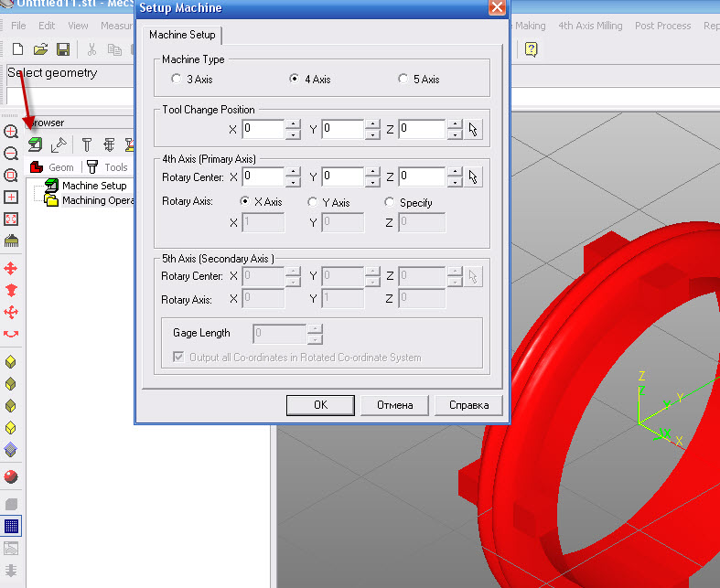Click the 4th Axis Rotary Center Y field
The width and height of the screenshot is (720, 588).
tap(343, 176)
